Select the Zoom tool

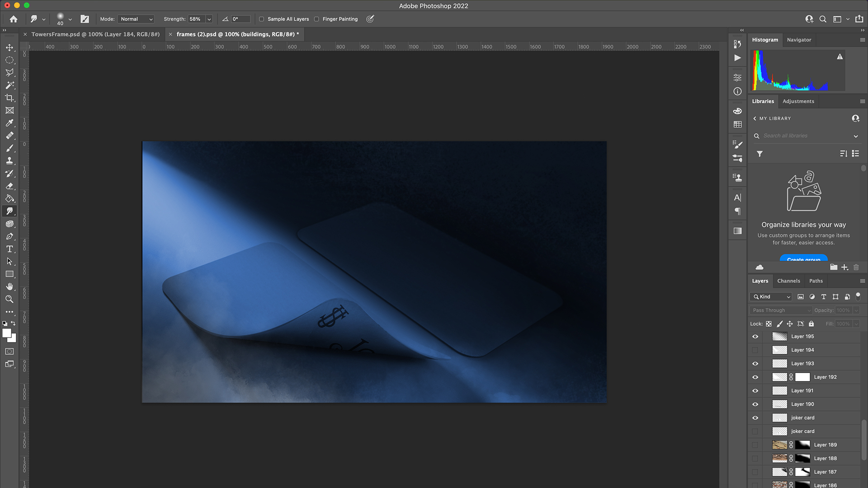(x=9, y=299)
